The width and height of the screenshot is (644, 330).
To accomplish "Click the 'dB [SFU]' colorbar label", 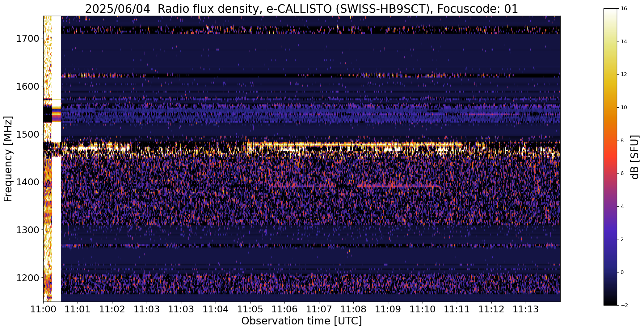I will pyautogui.click(x=635, y=157).
